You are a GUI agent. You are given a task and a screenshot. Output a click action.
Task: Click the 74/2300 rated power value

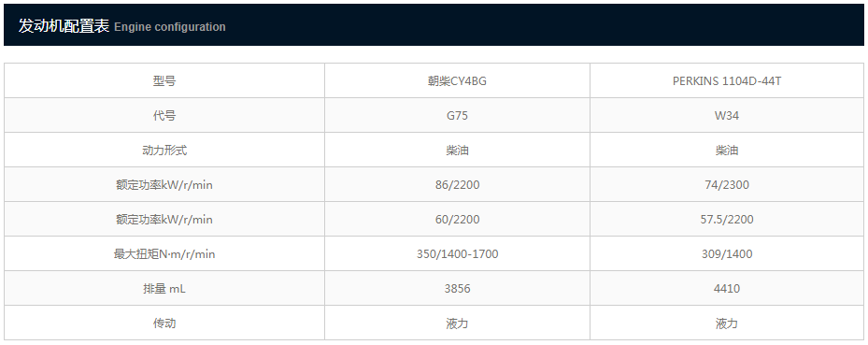point(726,185)
